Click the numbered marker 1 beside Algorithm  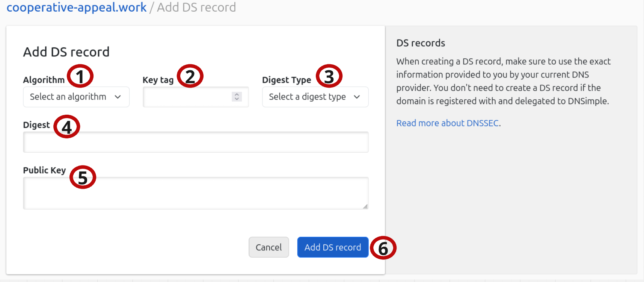coord(80,76)
